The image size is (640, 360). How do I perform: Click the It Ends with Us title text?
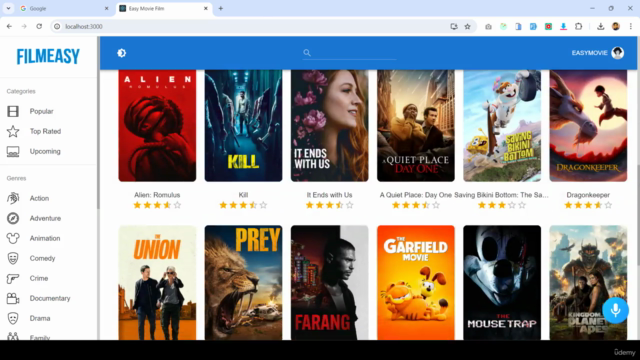click(x=329, y=195)
